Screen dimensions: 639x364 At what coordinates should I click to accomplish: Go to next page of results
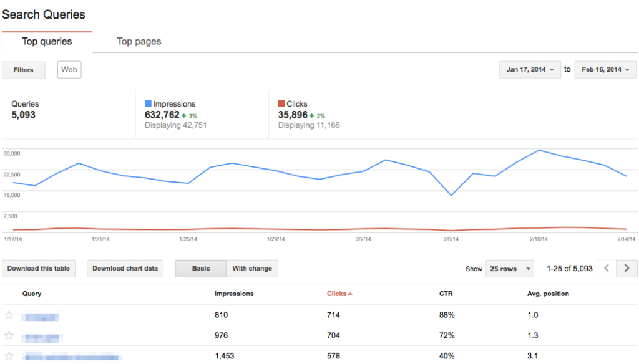tap(627, 268)
